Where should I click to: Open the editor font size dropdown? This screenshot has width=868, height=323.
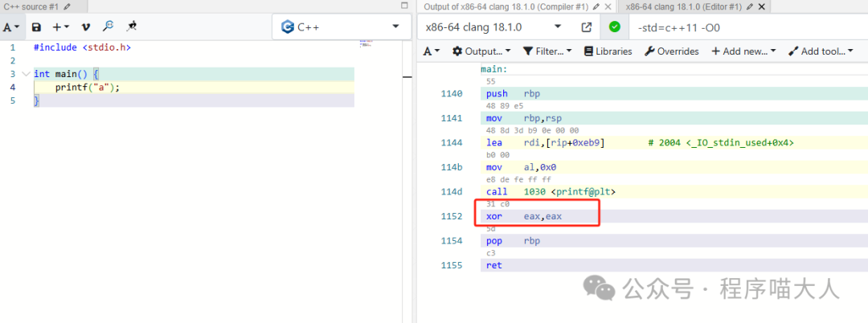coord(11,27)
